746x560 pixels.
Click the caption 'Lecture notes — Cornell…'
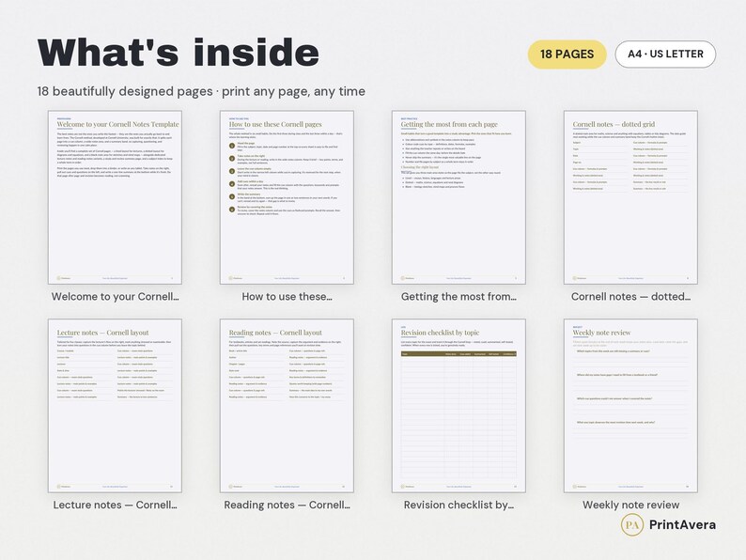point(116,505)
